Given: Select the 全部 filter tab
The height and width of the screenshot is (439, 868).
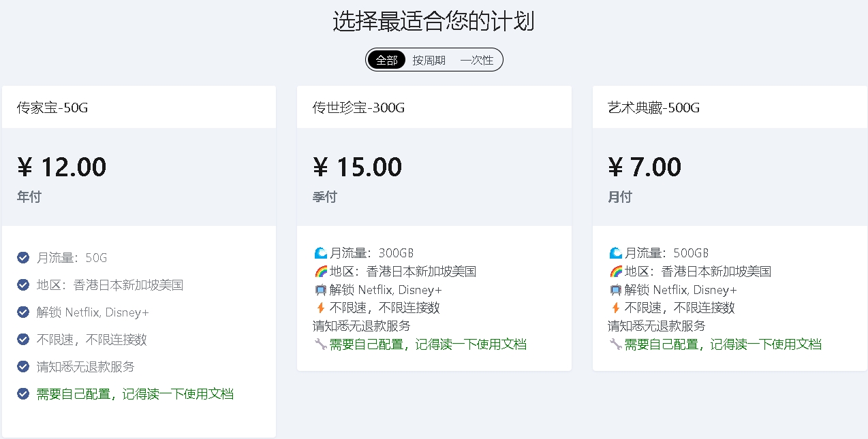Looking at the screenshot, I should click(x=386, y=60).
